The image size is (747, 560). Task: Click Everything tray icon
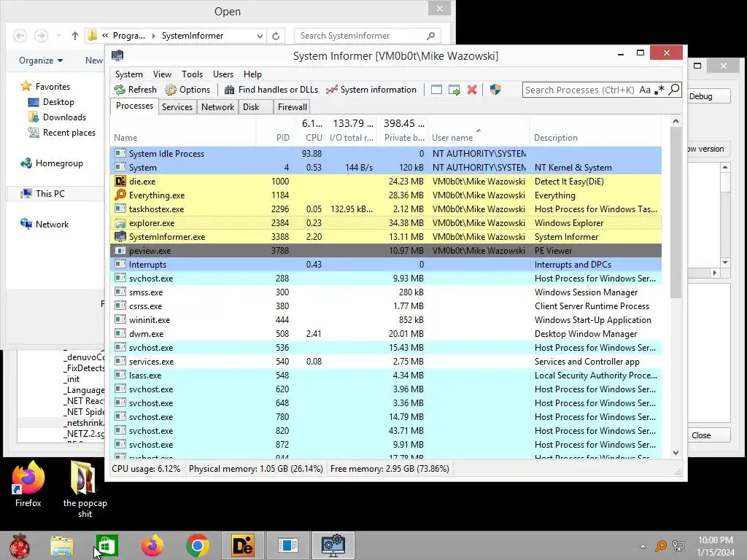[661, 545]
